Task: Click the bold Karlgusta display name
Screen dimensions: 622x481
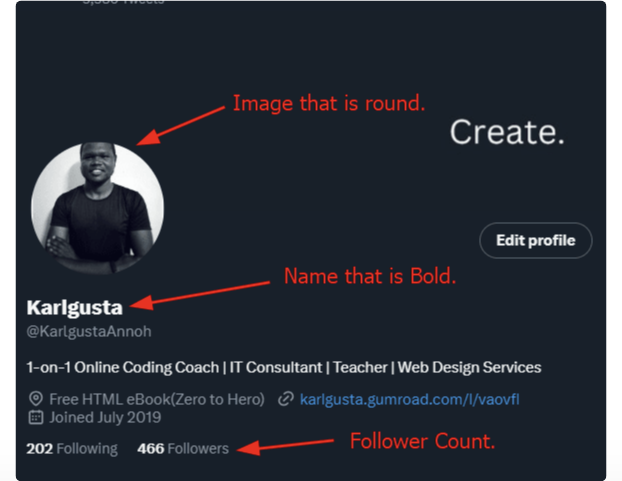Action: tap(75, 308)
